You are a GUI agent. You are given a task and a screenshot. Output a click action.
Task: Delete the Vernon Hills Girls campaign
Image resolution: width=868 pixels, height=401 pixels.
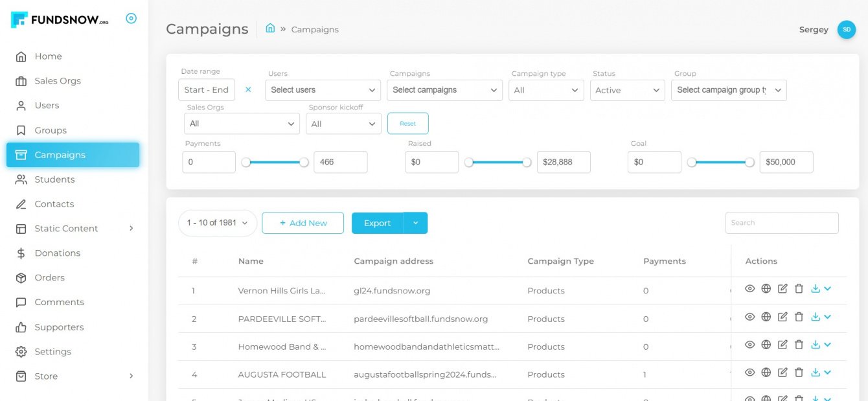799,289
